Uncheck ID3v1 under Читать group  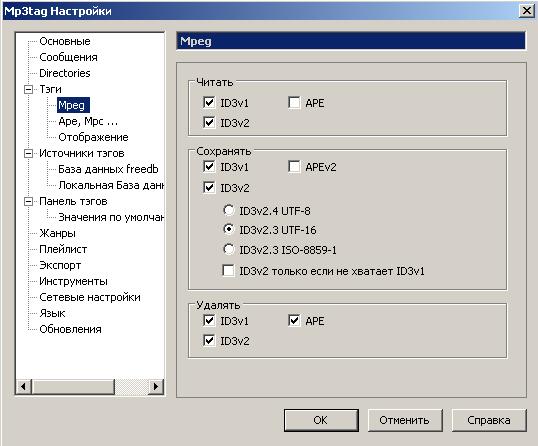209,102
